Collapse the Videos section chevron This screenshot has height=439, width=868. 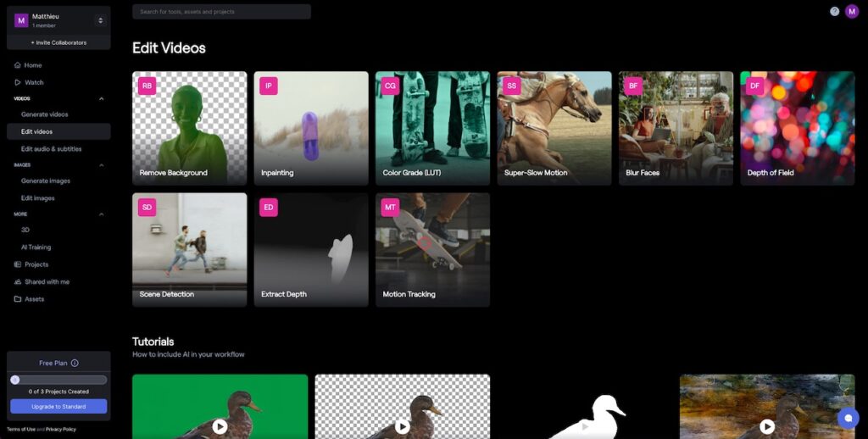pos(102,98)
